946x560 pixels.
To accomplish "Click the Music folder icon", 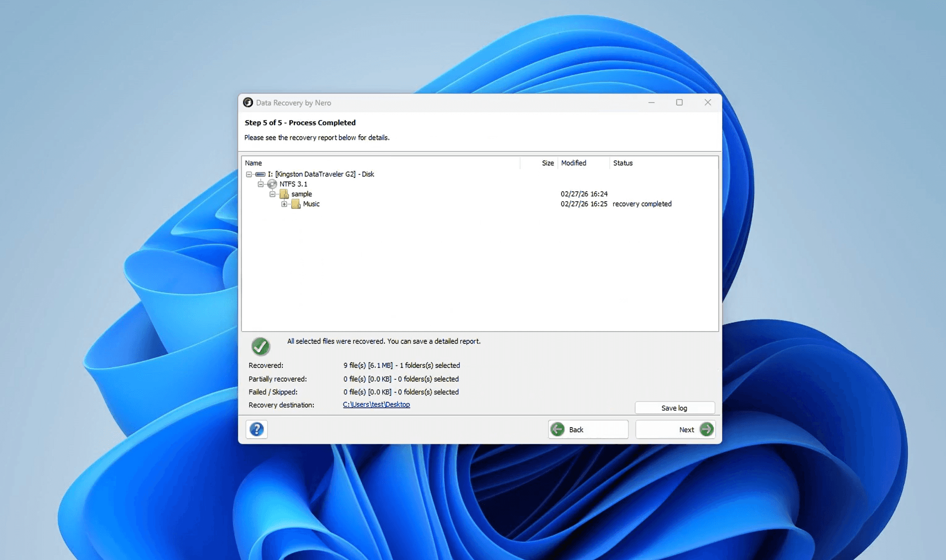I will 296,204.
